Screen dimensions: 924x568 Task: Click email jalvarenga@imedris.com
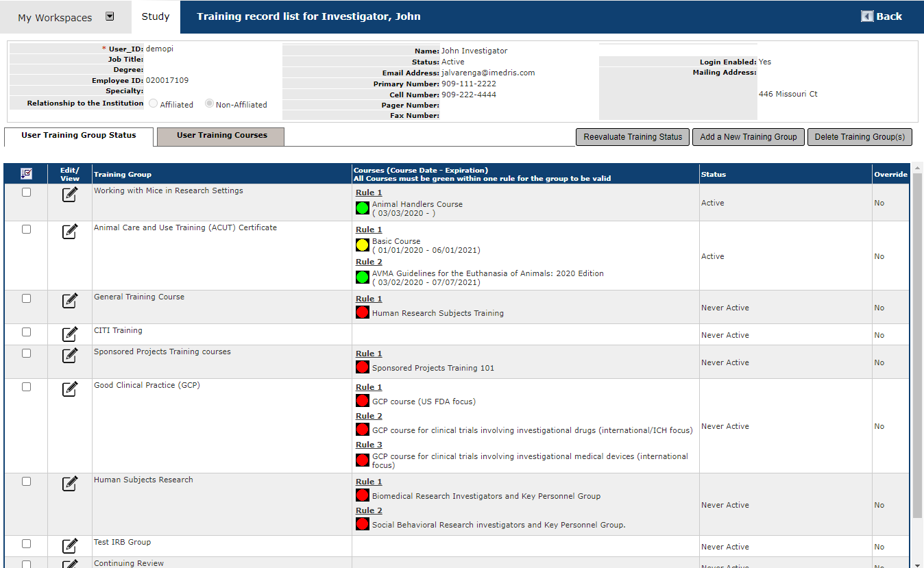click(x=488, y=73)
